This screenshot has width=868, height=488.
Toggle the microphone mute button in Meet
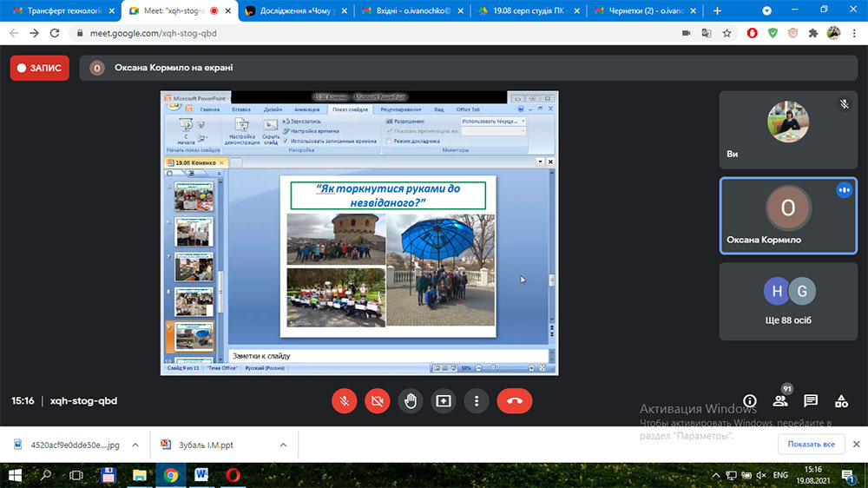tap(344, 401)
